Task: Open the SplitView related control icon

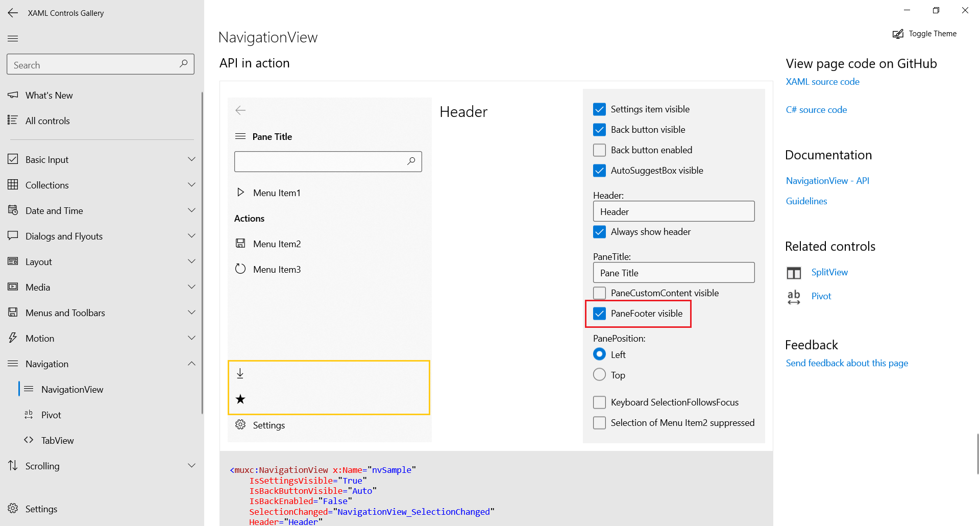Action: point(794,273)
